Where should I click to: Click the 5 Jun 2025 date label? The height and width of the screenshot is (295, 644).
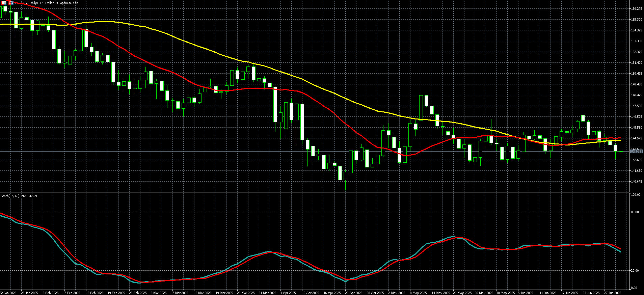point(526,293)
